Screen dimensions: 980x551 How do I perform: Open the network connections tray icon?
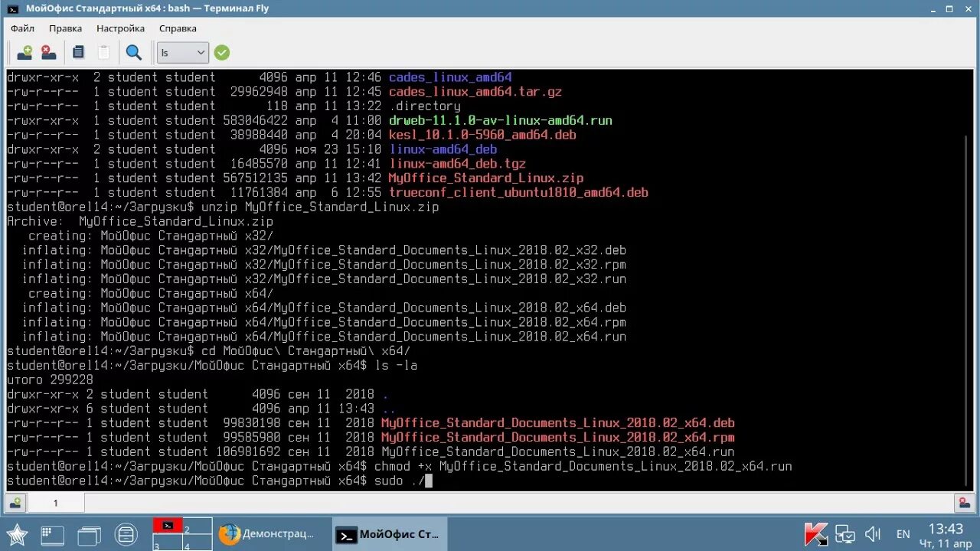[844, 534]
